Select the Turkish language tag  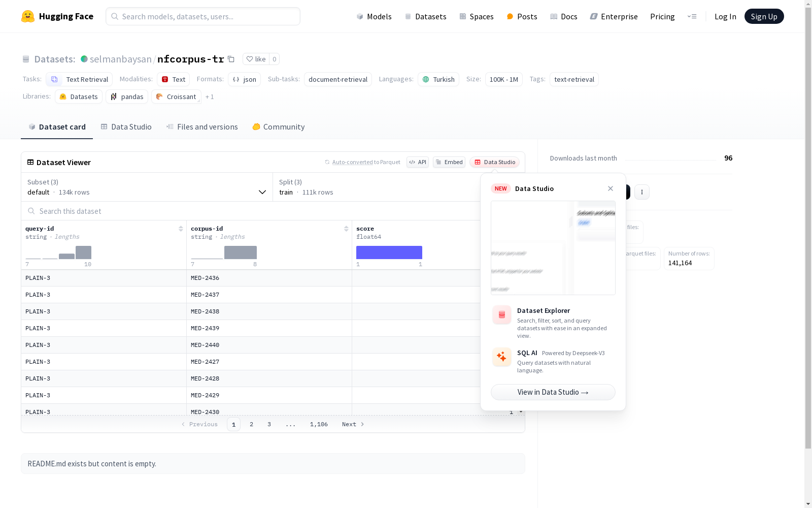(438, 79)
